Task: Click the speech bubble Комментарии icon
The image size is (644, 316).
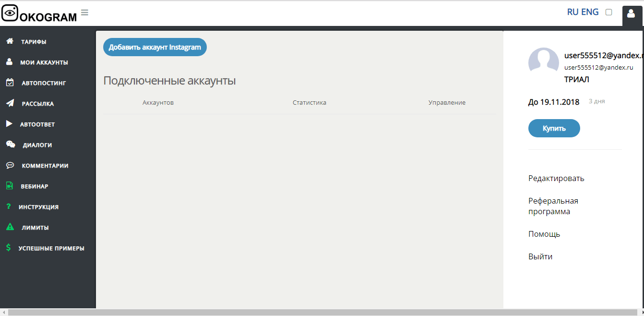Action: (10, 165)
